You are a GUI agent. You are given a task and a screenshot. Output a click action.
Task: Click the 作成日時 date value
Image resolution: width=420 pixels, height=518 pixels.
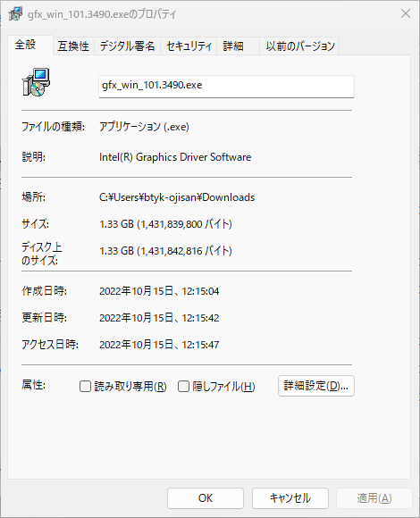click(159, 291)
